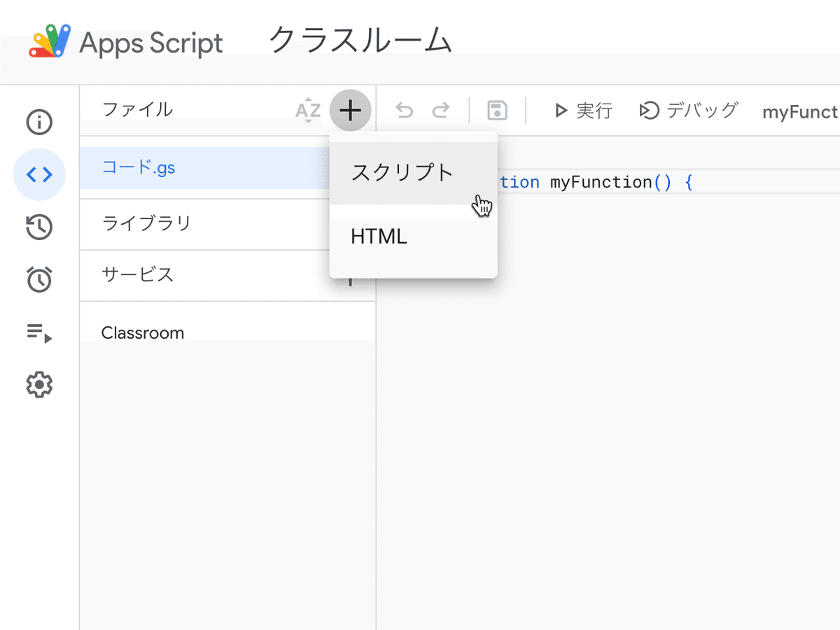The width and height of the screenshot is (840, 630).
Task: Click the ファイル panel header
Action: 137,110
